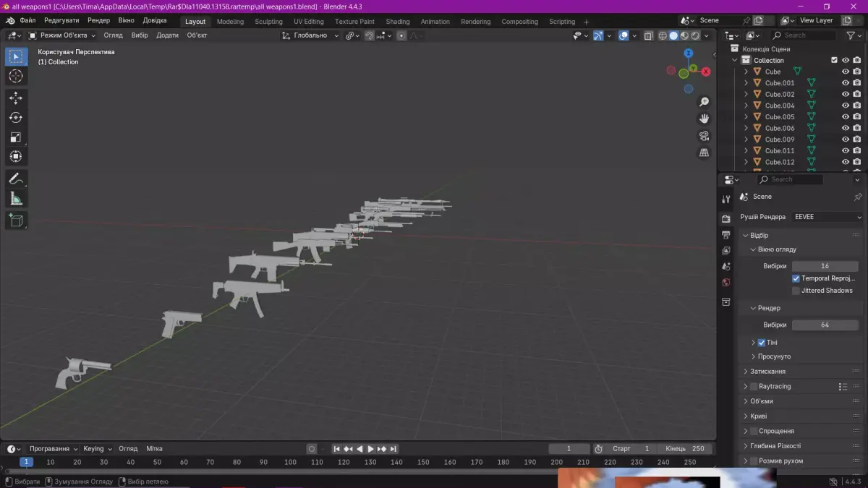Switch to the Modeling workspace tab
Image resolution: width=868 pixels, height=488 pixels.
(230, 22)
